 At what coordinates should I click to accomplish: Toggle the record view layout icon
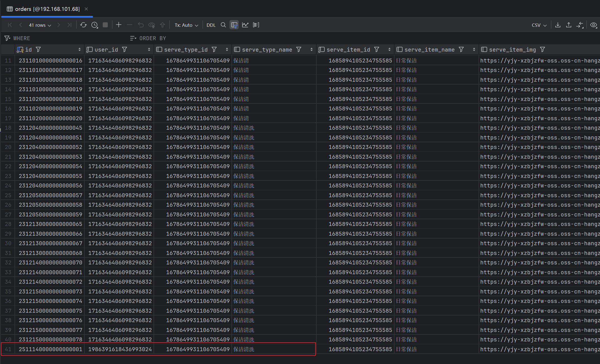(x=256, y=25)
